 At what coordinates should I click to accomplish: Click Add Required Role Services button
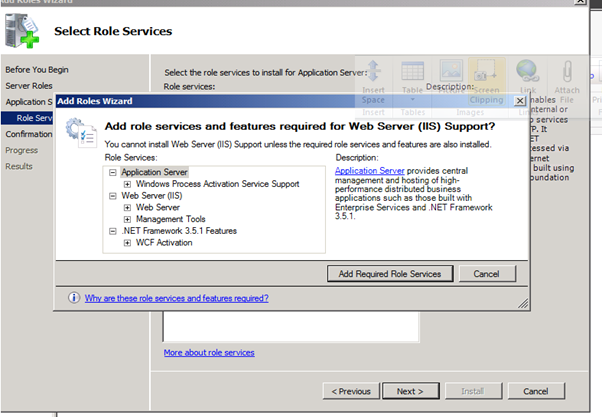tap(390, 274)
